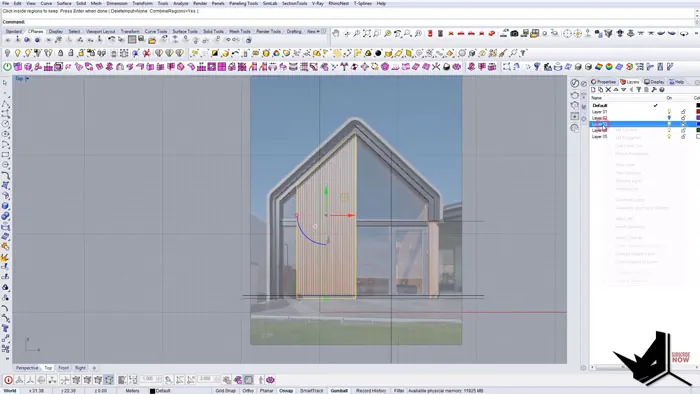The width and height of the screenshot is (700, 394).
Task: Toggle Layer 05 visibility light bulb
Action: click(x=669, y=137)
